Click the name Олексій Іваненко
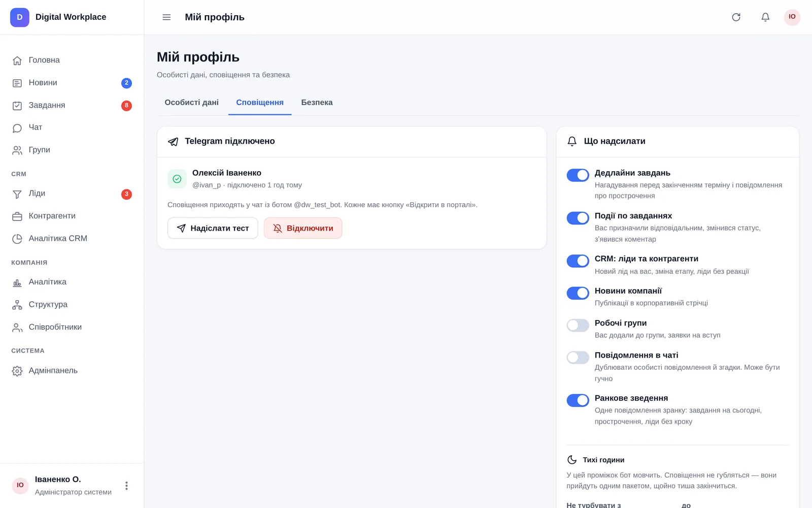 (227, 173)
